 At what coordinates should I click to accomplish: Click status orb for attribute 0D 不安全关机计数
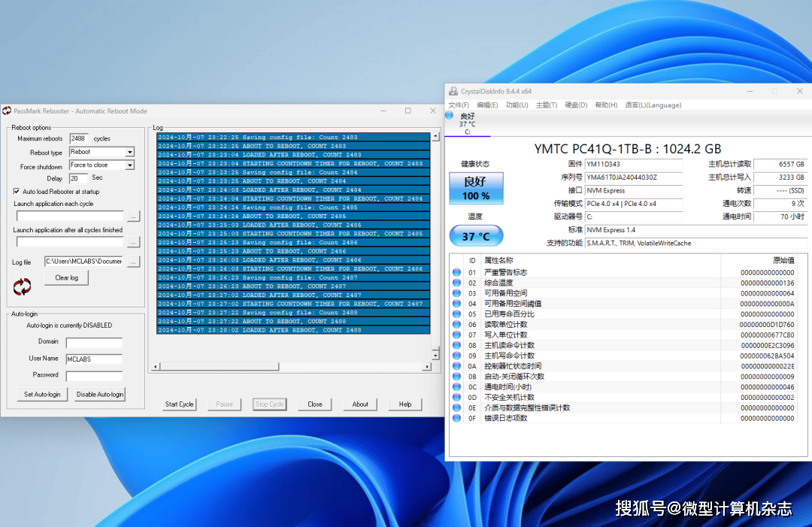[x=457, y=397]
